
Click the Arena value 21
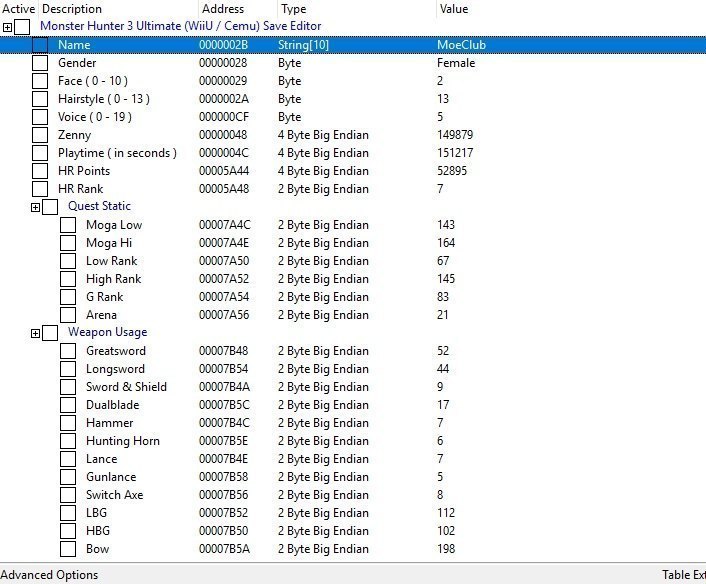443,315
